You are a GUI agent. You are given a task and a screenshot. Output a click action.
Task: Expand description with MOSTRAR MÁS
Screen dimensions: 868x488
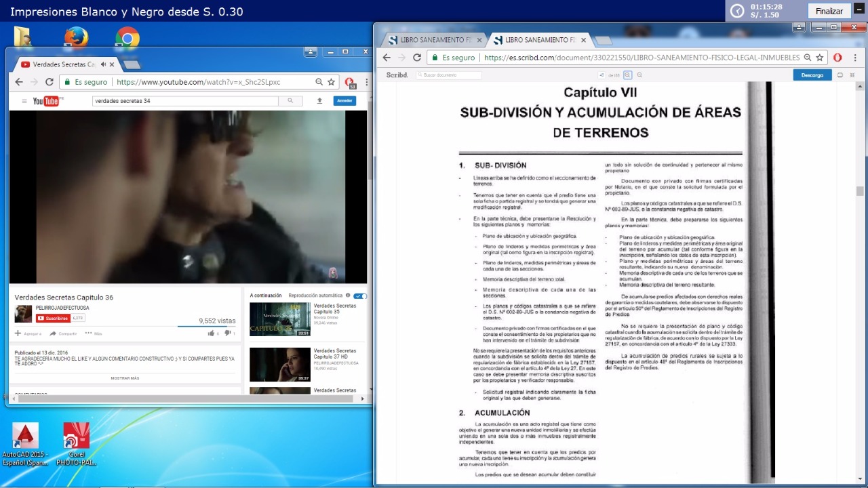(125, 378)
